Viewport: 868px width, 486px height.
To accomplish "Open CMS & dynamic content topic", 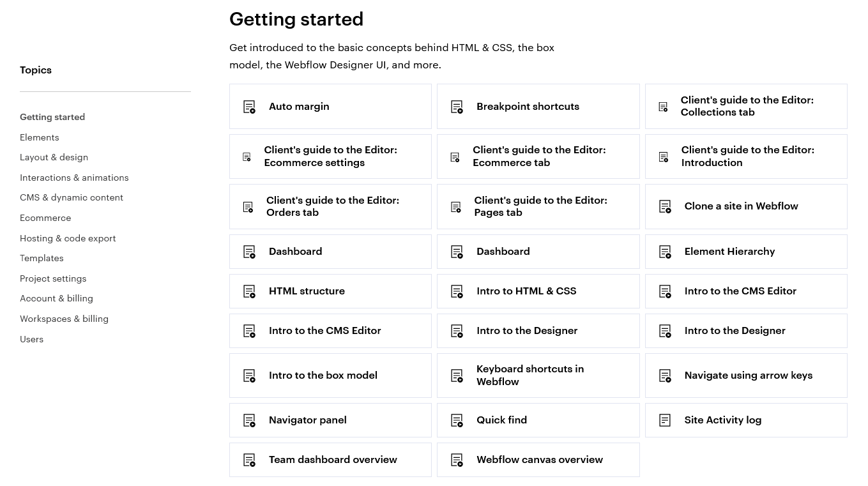I will click(72, 197).
